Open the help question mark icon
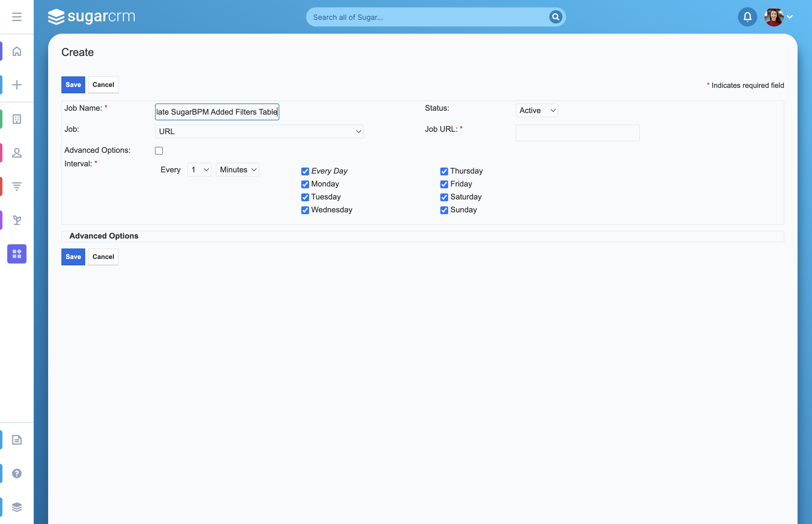Screen dimensions: 812x524 pos(17,473)
